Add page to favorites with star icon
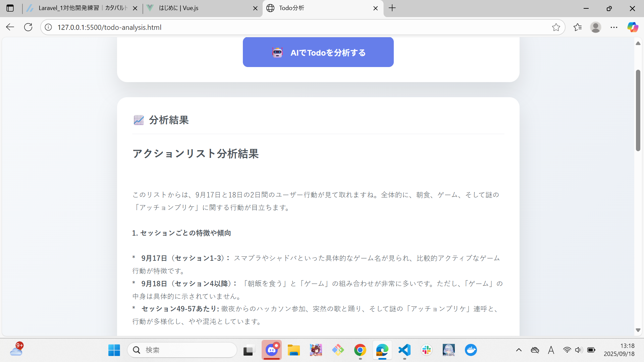 click(556, 27)
